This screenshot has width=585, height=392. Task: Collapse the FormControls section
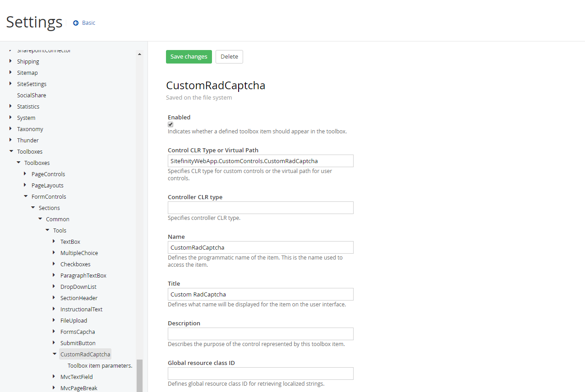click(x=25, y=196)
